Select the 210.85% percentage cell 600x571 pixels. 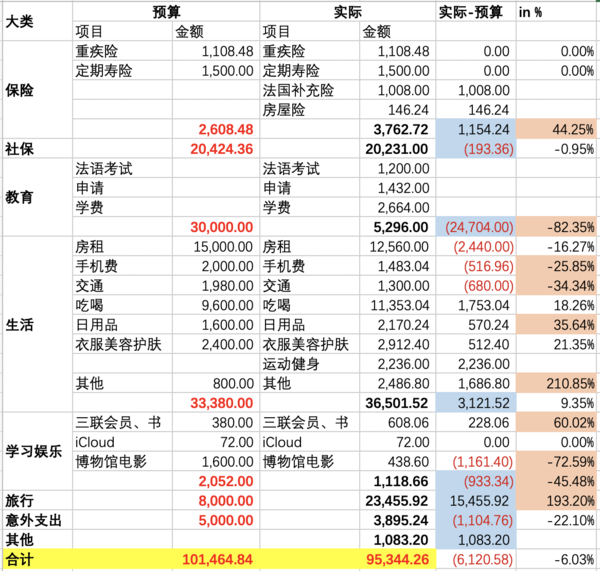point(558,383)
